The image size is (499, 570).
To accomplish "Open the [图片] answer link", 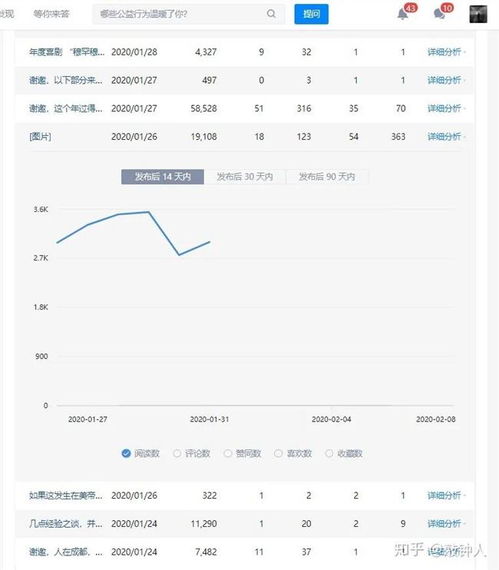I will point(40,137).
